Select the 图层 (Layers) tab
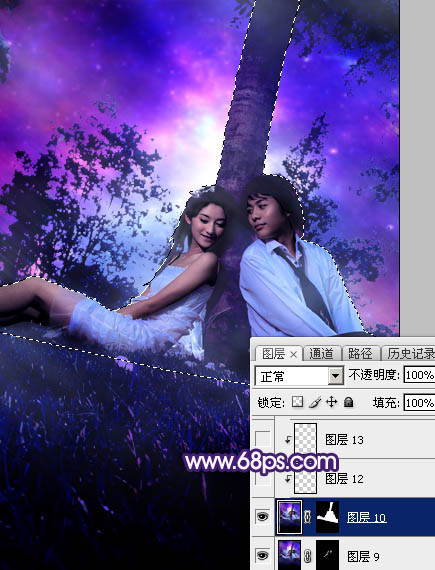The width and height of the screenshot is (435, 570). click(274, 353)
